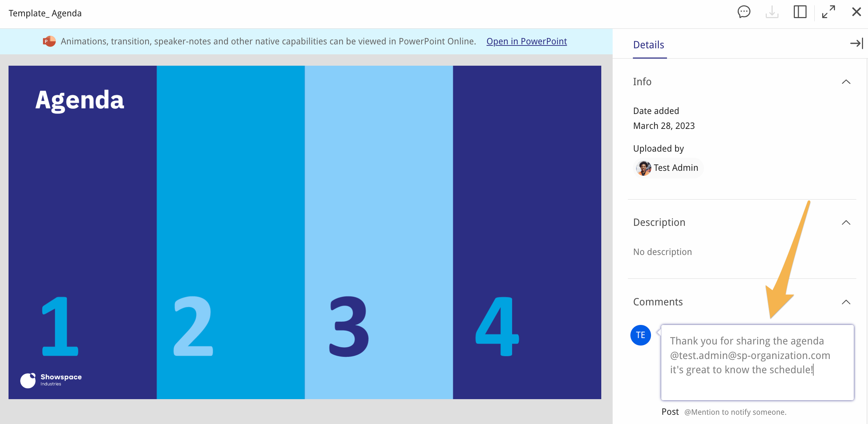Switch to the Details tab
The height and width of the screenshot is (424, 868).
[649, 45]
